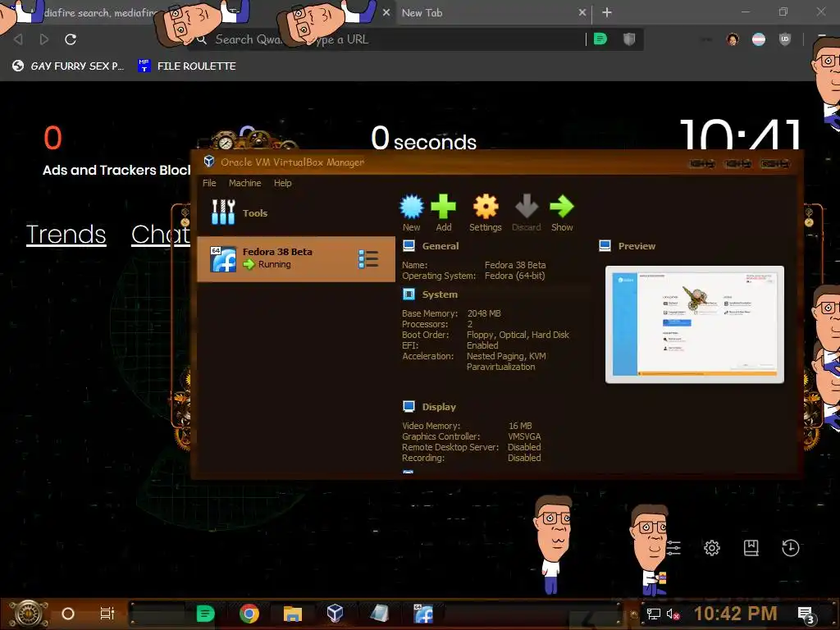The image size is (840, 630).
Task: Open VirtualBox cube icon on taskbar
Action: pyautogui.click(x=336, y=613)
